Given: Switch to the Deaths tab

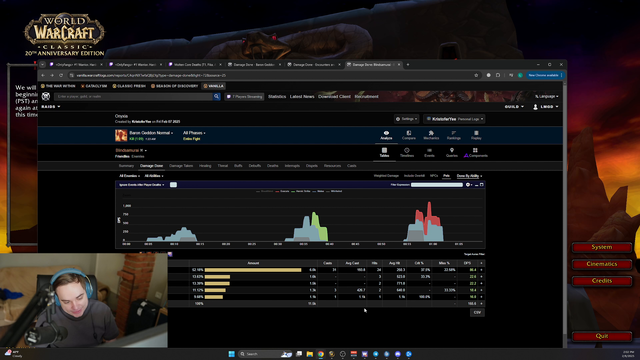Looking at the screenshot, I should (272, 166).
